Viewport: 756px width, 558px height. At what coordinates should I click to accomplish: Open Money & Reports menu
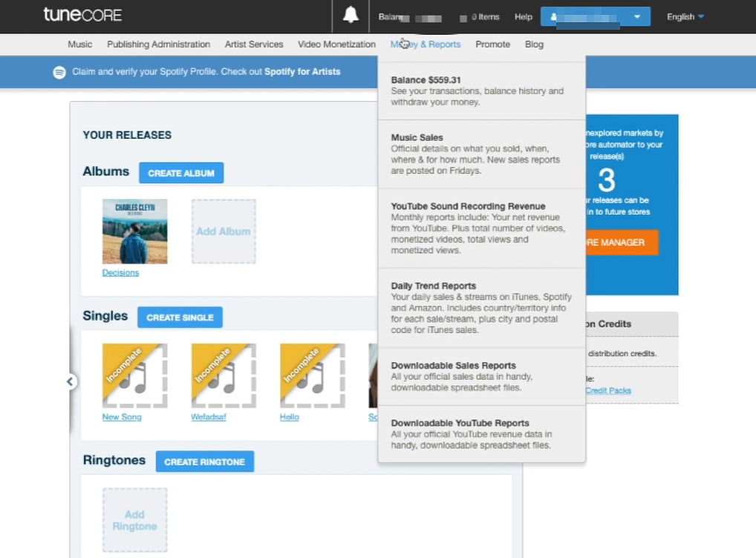click(426, 45)
